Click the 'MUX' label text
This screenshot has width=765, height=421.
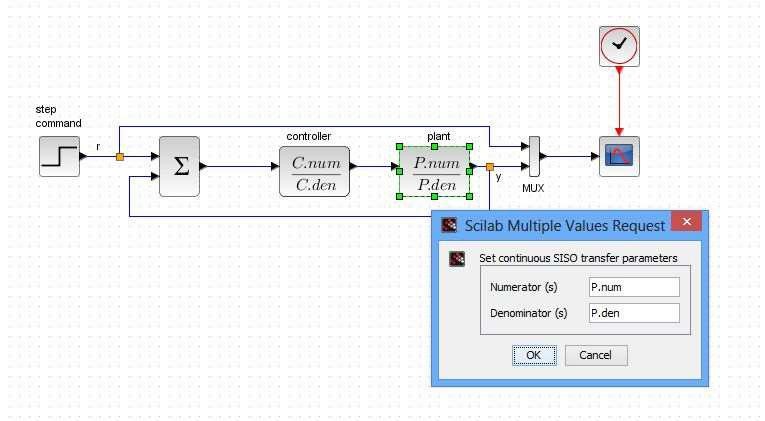[533, 188]
